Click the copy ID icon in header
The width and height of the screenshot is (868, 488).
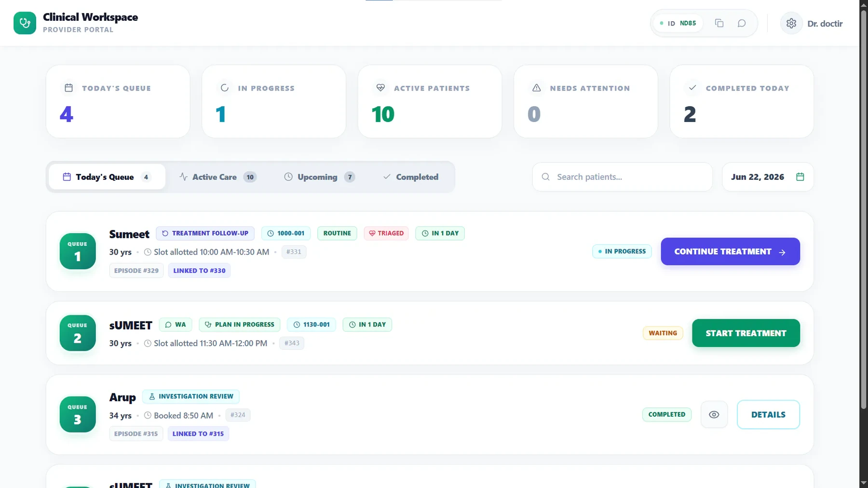click(x=719, y=23)
